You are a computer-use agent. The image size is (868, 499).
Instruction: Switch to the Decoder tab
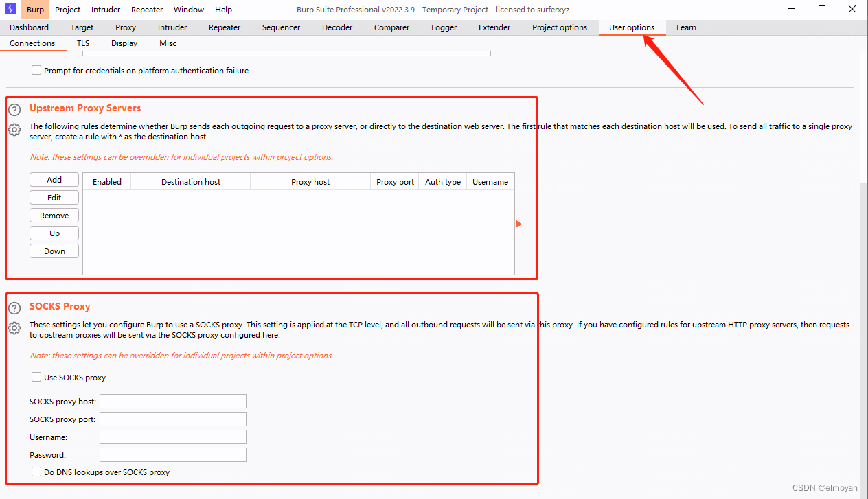coord(337,27)
